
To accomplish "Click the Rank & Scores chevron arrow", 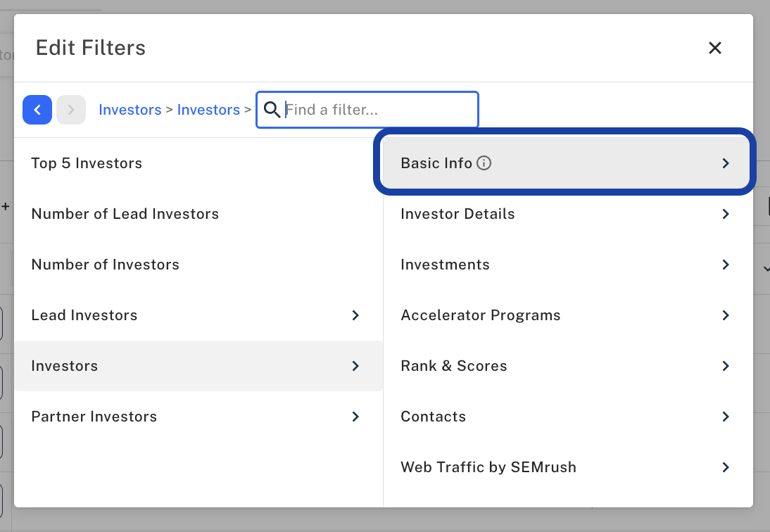I will pos(726,366).
